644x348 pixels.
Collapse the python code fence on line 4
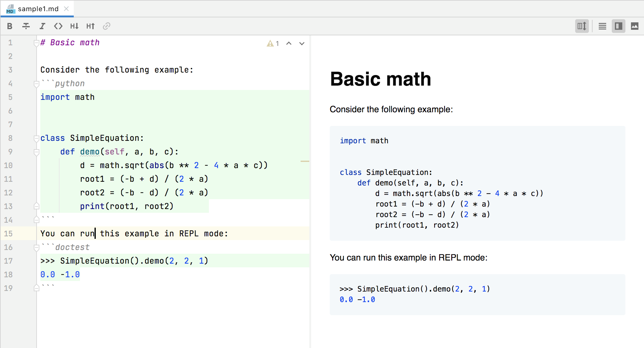[x=36, y=84]
